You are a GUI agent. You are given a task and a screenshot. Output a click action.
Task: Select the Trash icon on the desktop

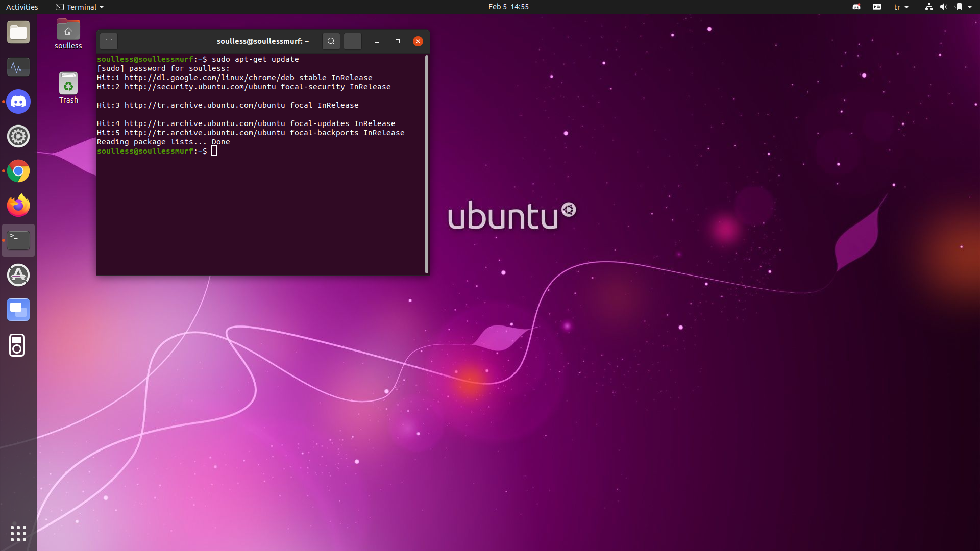(68, 88)
